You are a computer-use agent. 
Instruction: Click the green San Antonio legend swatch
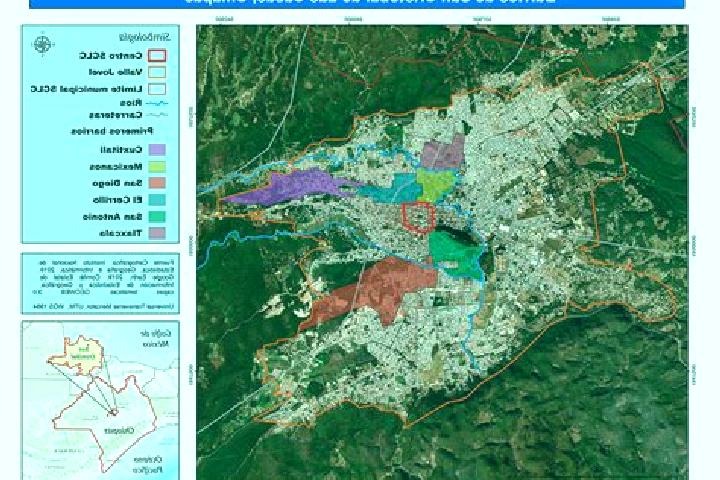click(157, 216)
